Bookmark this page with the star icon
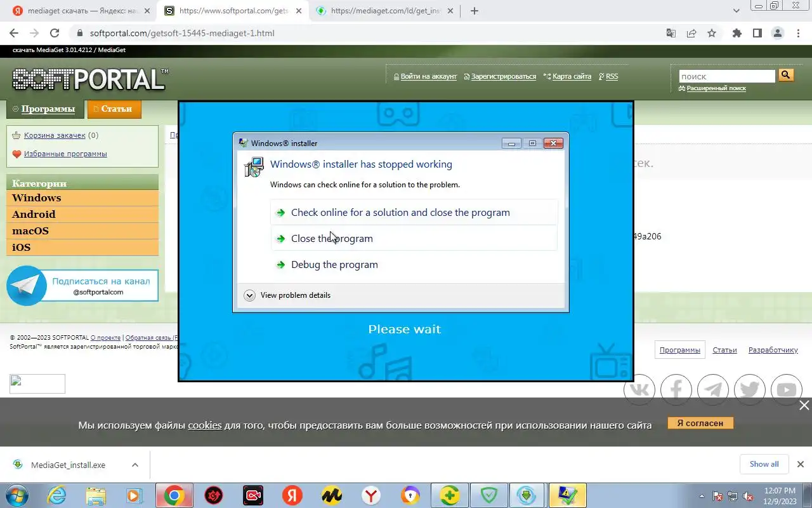 pos(712,33)
